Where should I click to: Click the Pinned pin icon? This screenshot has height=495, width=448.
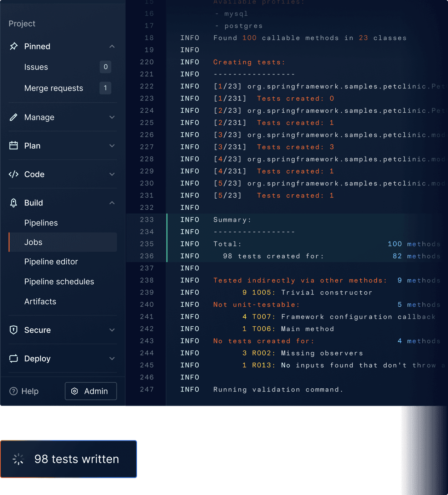[14, 46]
